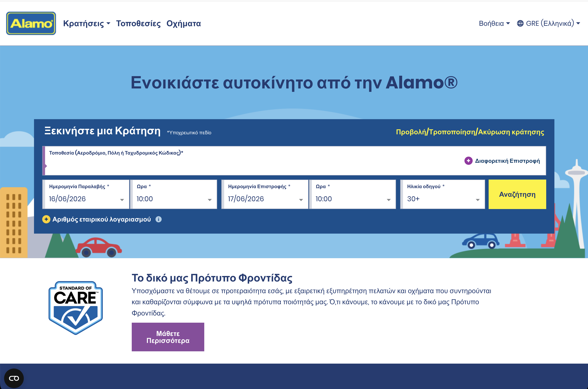
Task: Click the globe language icon
Action: (520, 23)
